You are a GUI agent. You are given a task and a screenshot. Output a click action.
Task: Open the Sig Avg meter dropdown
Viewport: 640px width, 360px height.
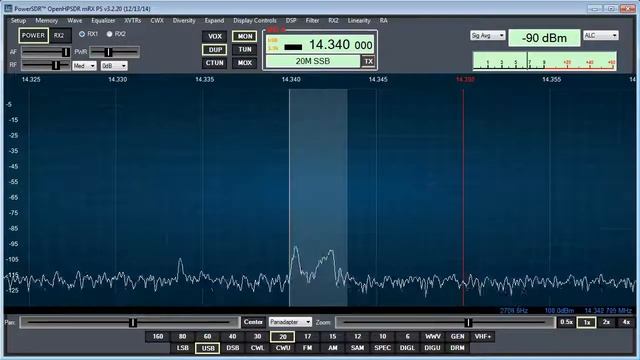pos(487,36)
